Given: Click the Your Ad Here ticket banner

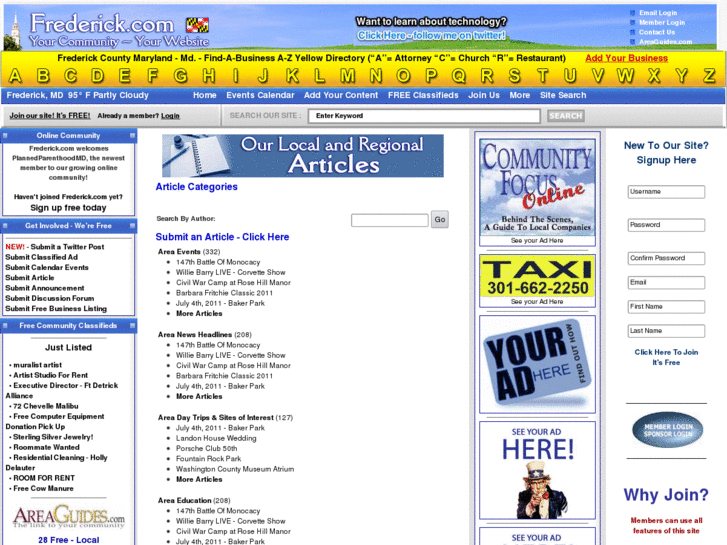Looking at the screenshot, I should tap(537, 364).
